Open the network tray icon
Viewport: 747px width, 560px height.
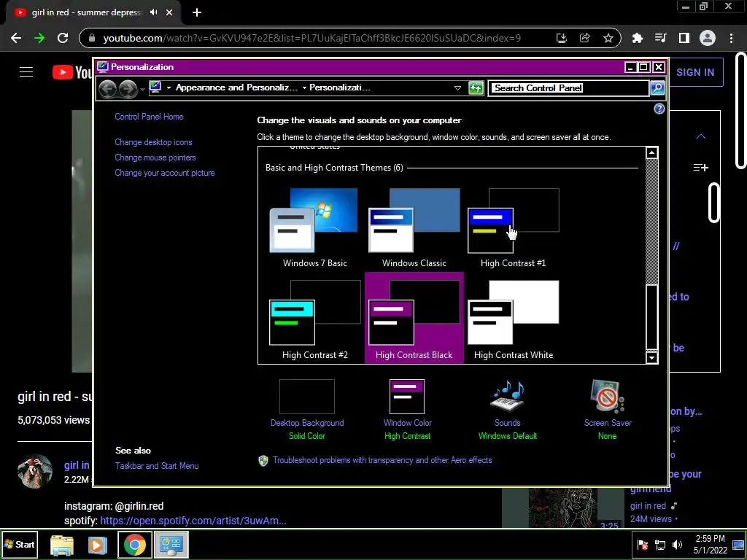coord(659,545)
